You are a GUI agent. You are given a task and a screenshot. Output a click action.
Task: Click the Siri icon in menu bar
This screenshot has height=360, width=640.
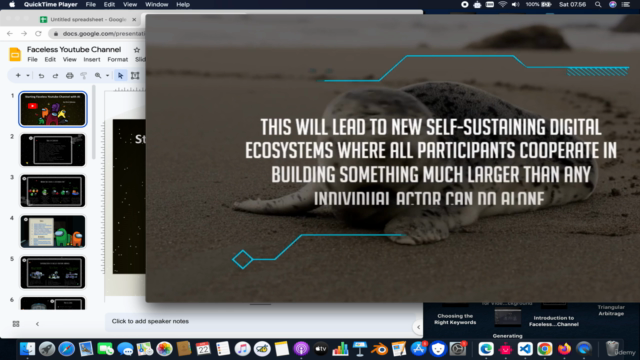click(x=613, y=4)
